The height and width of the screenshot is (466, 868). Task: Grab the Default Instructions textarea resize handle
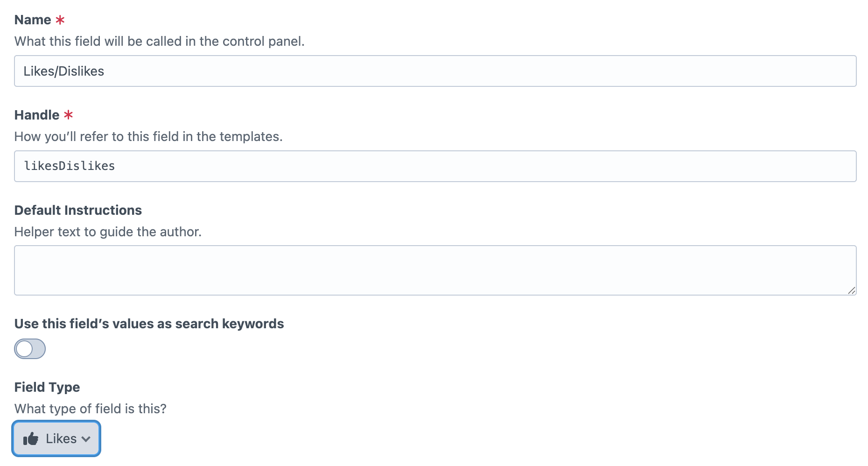pyautogui.click(x=852, y=290)
